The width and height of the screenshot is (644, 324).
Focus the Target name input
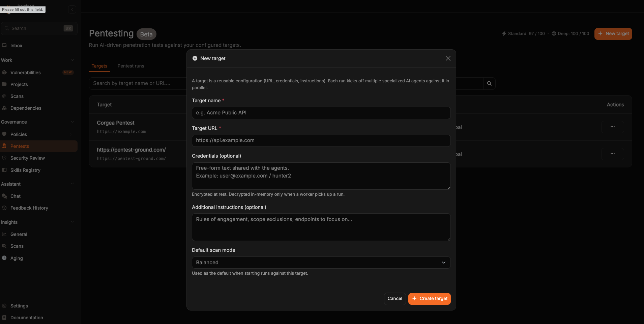[x=321, y=113]
